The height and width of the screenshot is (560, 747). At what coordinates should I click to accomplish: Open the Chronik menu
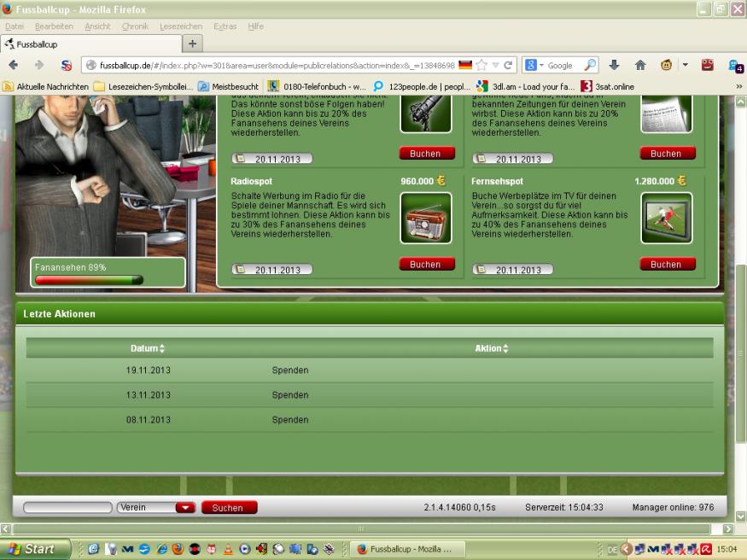(x=135, y=26)
